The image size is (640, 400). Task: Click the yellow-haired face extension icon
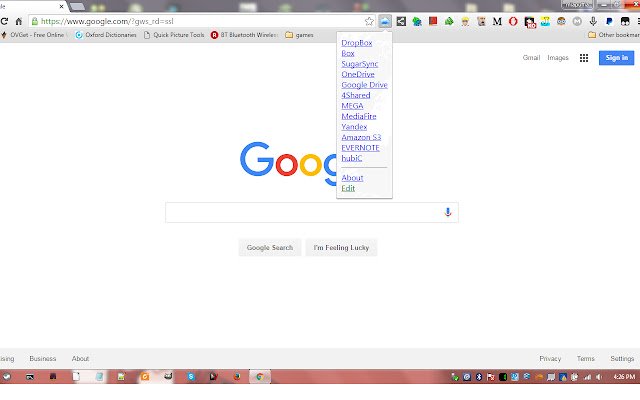(x=465, y=21)
